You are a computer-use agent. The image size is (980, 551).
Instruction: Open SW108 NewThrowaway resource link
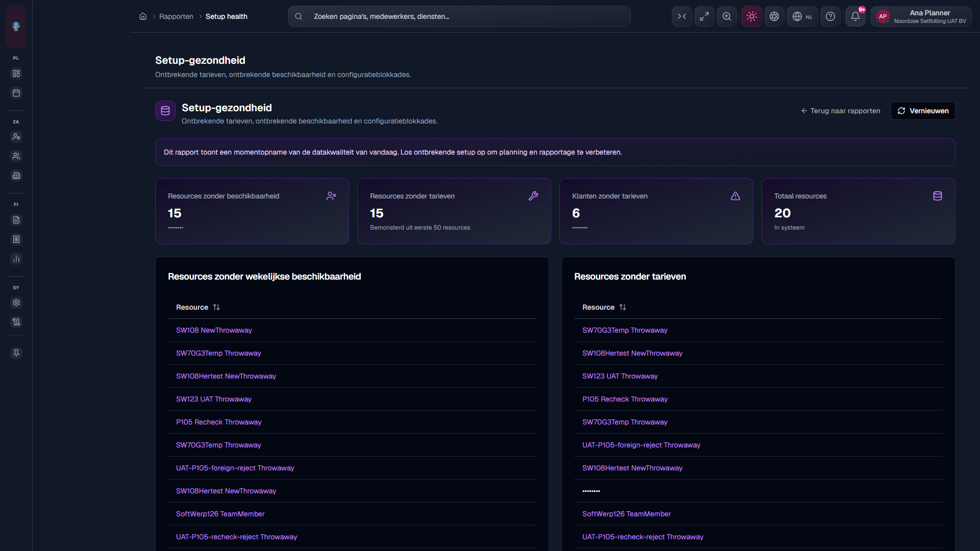click(x=214, y=330)
